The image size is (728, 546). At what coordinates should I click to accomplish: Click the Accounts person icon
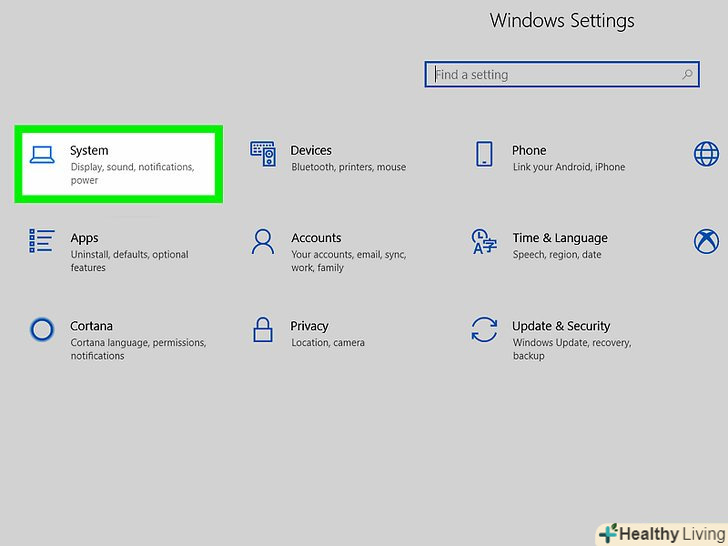tap(263, 241)
